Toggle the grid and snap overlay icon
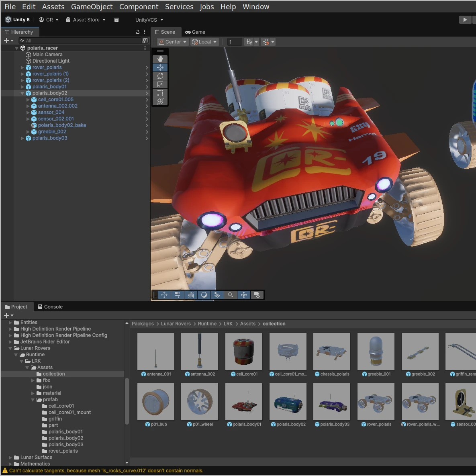This screenshot has height=476, width=476. [191, 295]
